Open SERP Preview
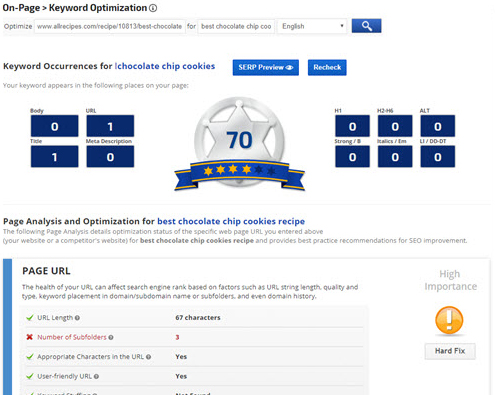The height and width of the screenshot is (395, 495). click(x=266, y=67)
